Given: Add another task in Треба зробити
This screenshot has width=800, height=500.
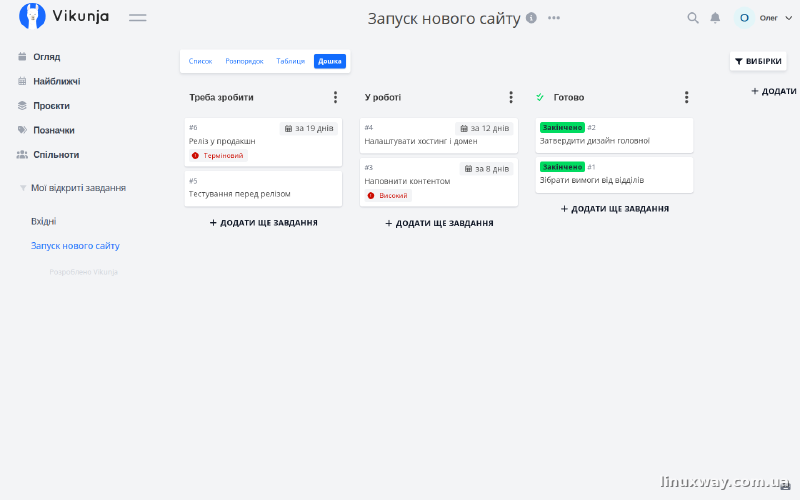Looking at the screenshot, I should [263, 223].
